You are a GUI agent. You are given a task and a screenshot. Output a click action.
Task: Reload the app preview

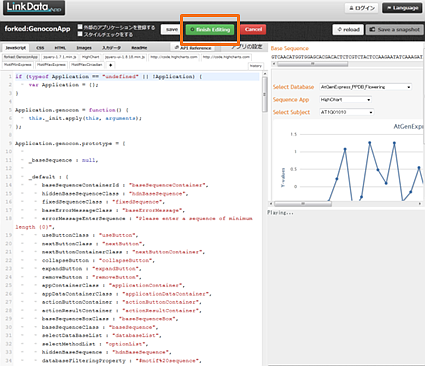click(x=348, y=30)
